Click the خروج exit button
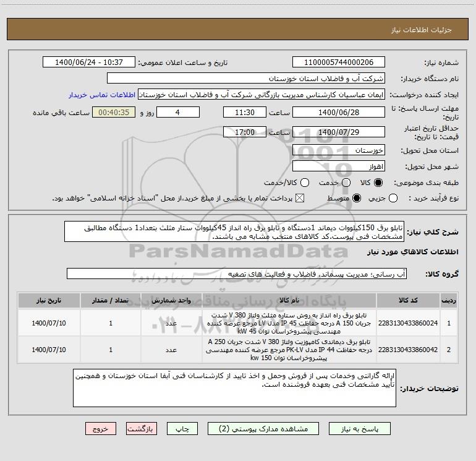The width and height of the screenshot is (476, 461). [101, 428]
